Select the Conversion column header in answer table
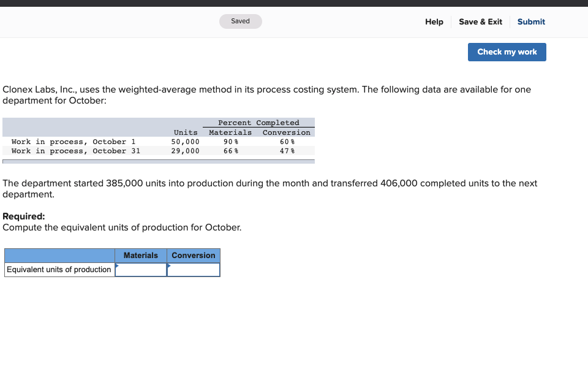This screenshot has width=588, height=377. coord(193,255)
